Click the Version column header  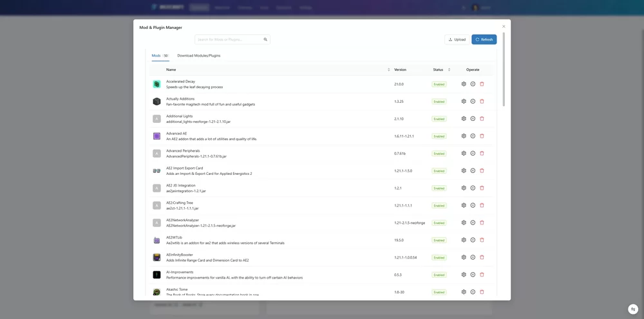[400, 69]
